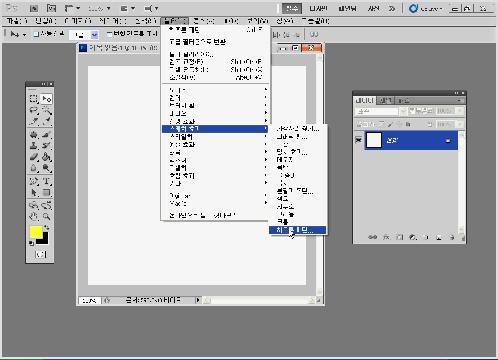The image size is (498, 360).
Task: Create a new layer in Layers panel
Action: click(x=439, y=237)
